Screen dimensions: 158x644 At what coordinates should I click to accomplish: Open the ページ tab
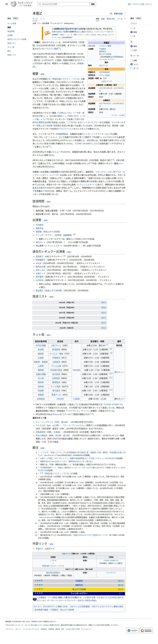click(35, 19)
